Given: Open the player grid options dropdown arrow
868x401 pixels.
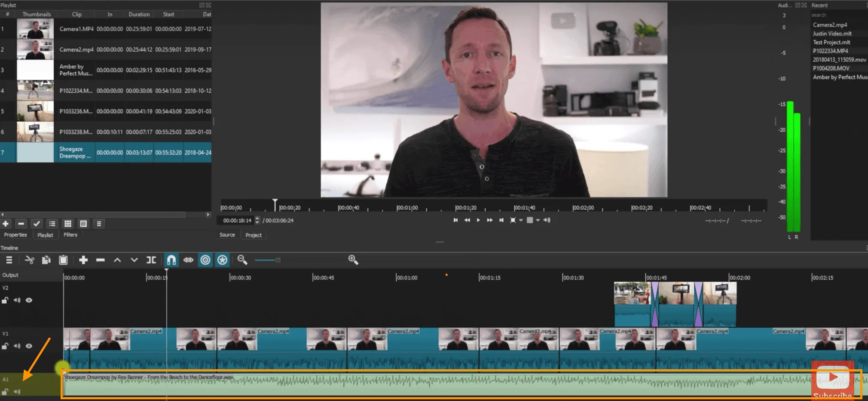Looking at the screenshot, I should pos(538,220).
